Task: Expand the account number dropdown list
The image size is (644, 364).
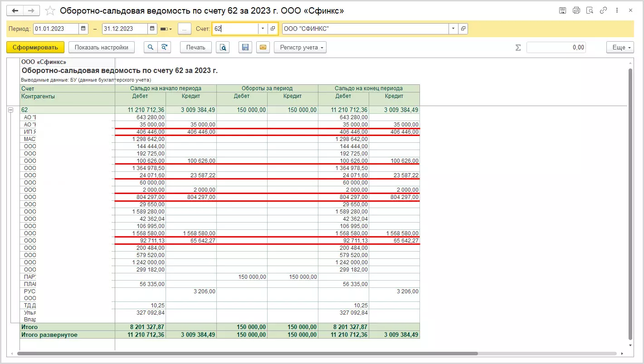Action: pos(263,29)
